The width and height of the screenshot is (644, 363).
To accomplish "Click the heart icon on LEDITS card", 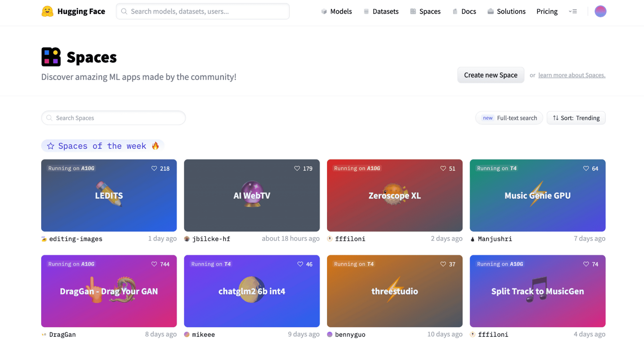I will (x=154, y=168).
